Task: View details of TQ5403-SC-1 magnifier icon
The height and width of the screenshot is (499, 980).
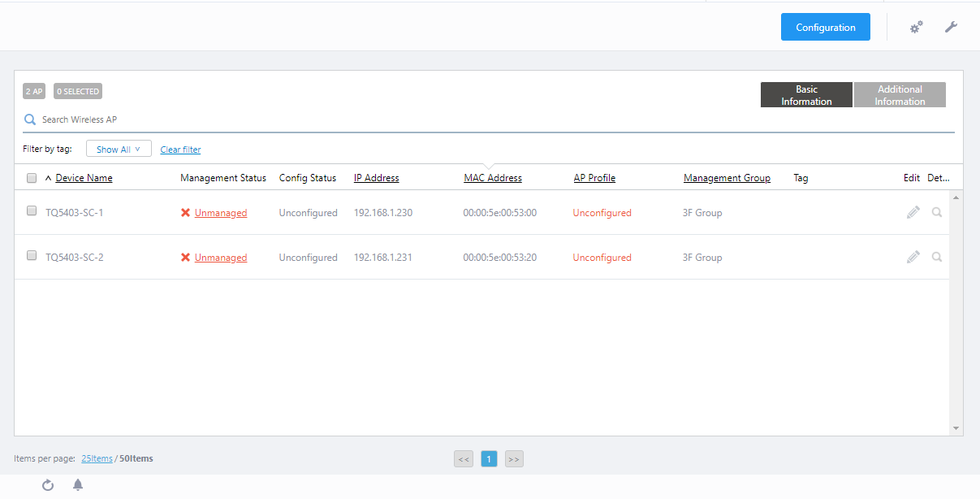Action: 937,212
